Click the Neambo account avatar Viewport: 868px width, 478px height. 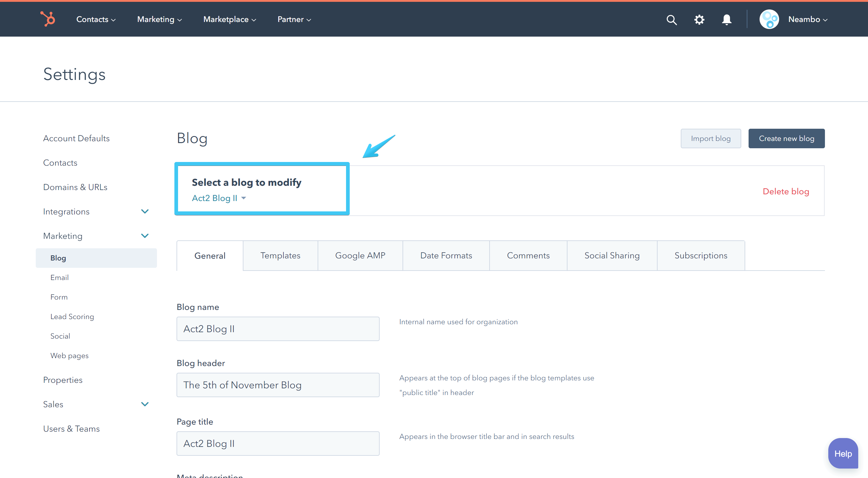(x=769, y=19)
